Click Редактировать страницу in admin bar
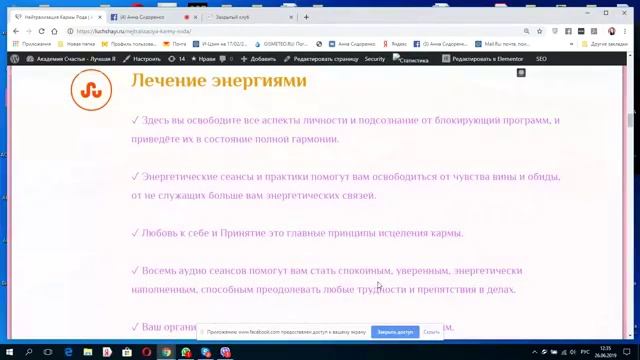Image resolution: width=640 pixels, height=360 pixels. (x=321, y=59)
